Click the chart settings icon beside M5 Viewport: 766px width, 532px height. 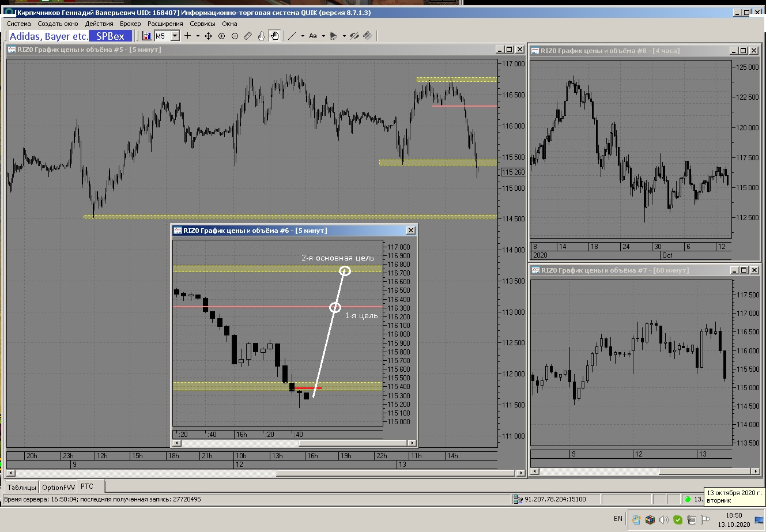coord(146,36)
